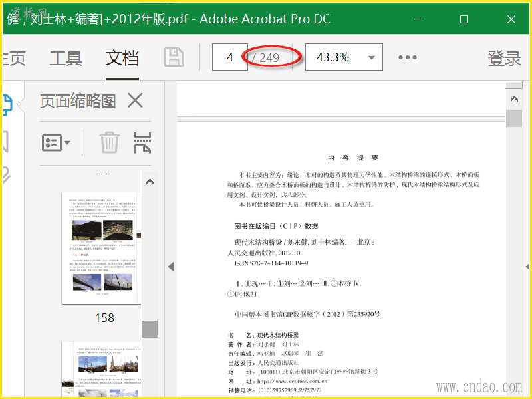This screenshot has width=532, height=399.
Task: Go to the 主页 tab
Action: pyautogui.click(x=14, y=58)
